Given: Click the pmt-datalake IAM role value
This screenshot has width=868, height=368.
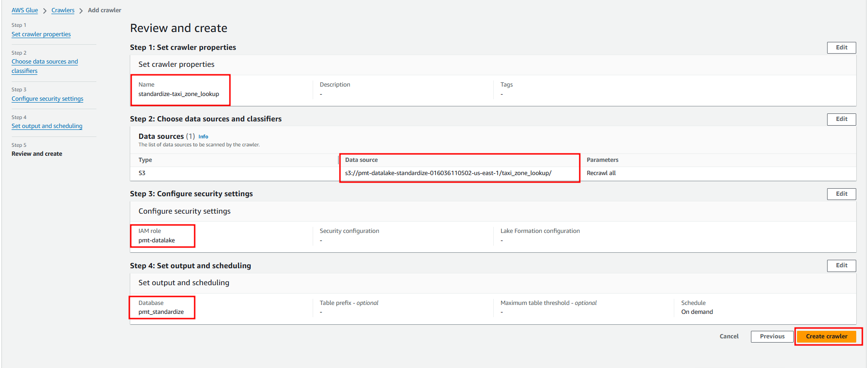Looking at the screenshot, I should (x=157, y=240).
